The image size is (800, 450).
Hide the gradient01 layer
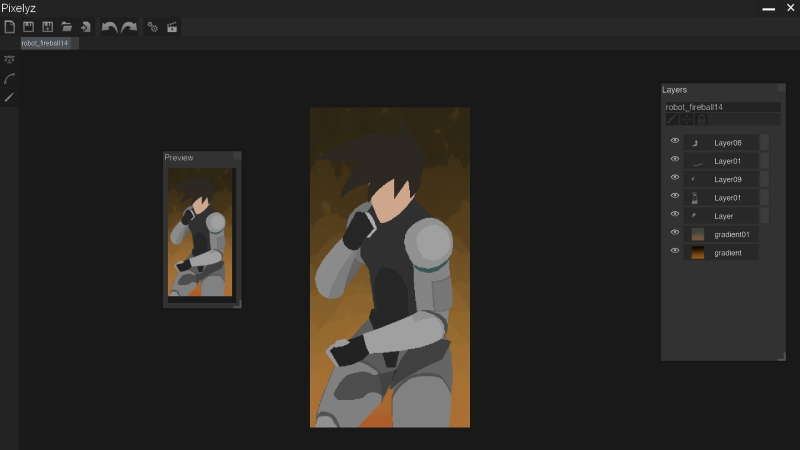[674, 233]
